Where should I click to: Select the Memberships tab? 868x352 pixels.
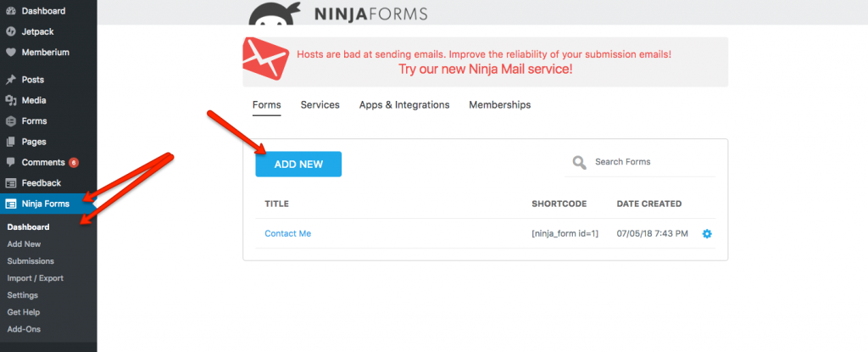(x=500, y=105)
